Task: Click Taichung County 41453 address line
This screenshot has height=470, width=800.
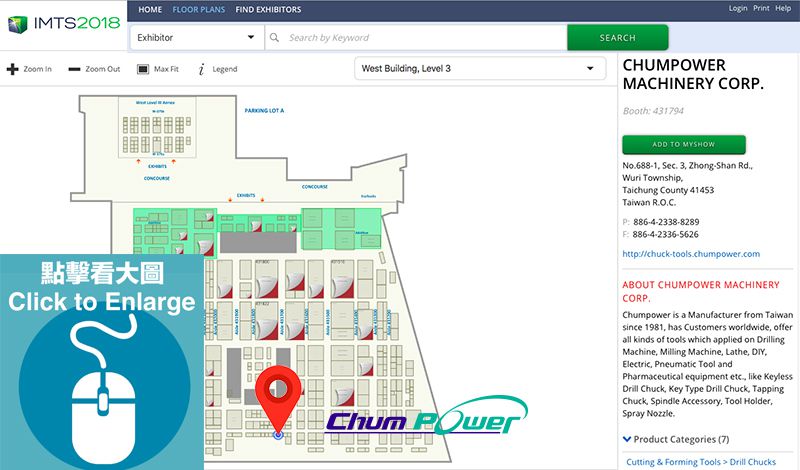Action: point(668,190)
